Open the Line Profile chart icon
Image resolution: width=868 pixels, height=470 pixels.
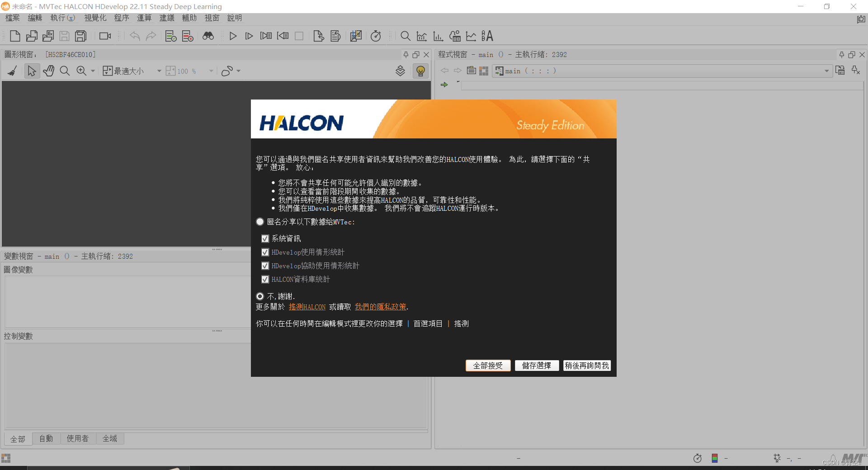click(471, 36)
